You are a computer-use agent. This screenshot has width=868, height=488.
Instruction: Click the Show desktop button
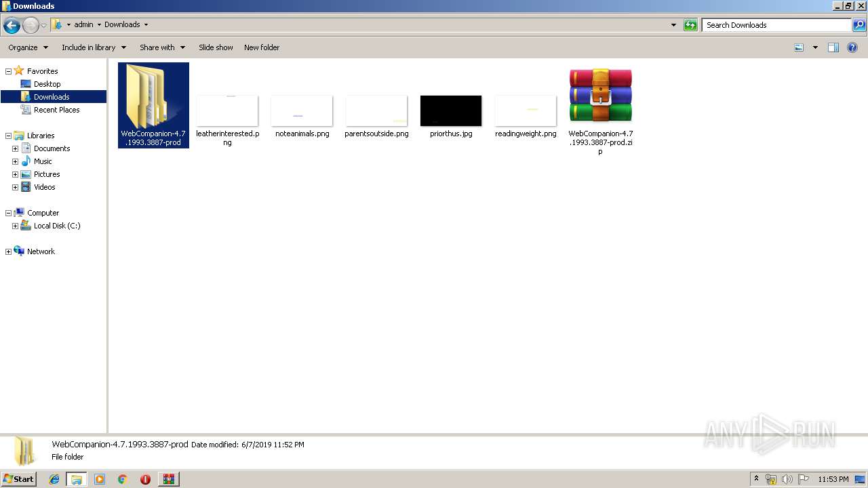point(861,479)
